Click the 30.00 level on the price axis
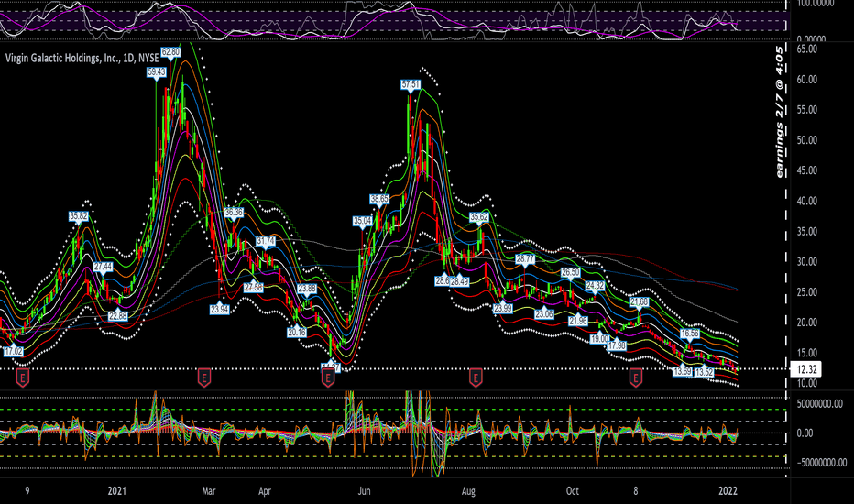The image size is (854, 504). pos(806,261)
